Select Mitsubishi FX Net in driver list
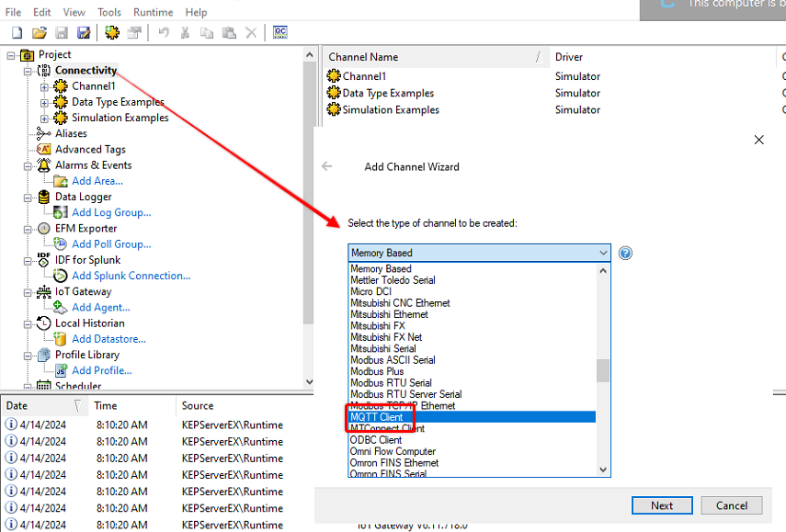 click(473, 337)
